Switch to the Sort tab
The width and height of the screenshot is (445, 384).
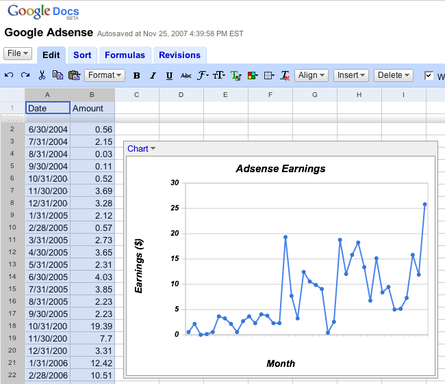[x=82, y=55]
